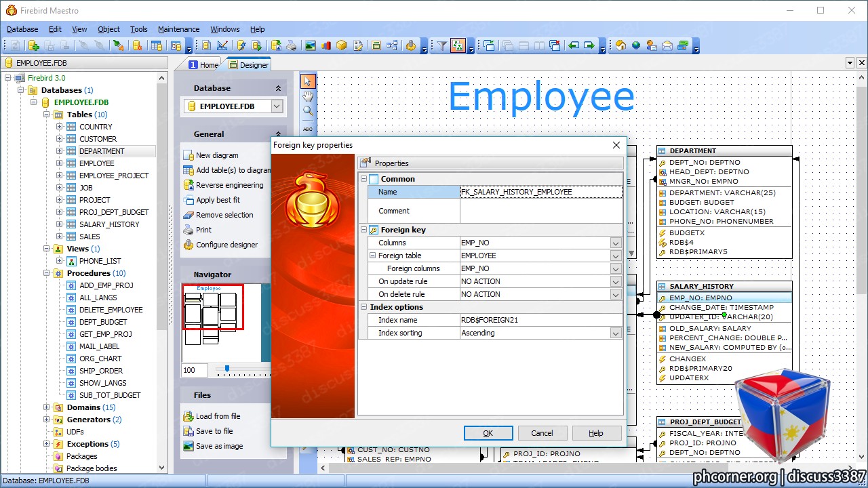
Task: Collapse the Common property group
Action: (x=363, y=179)
